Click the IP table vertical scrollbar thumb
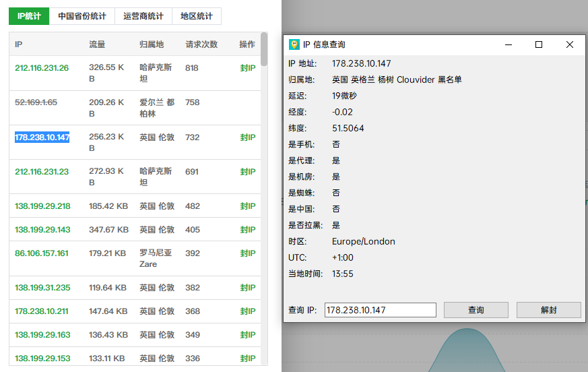The height and width of the screenshot is (372, 588). click(264, 49)
